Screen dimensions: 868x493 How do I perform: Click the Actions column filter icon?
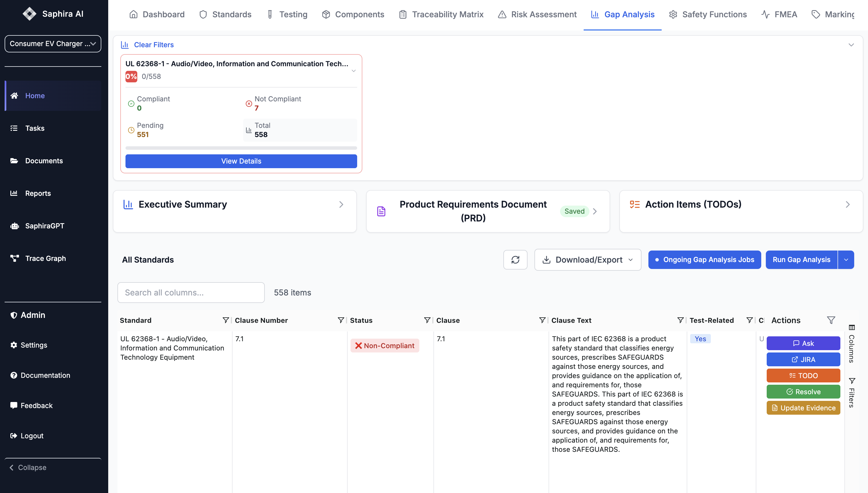pyautogui.click(x=831, y=320)
